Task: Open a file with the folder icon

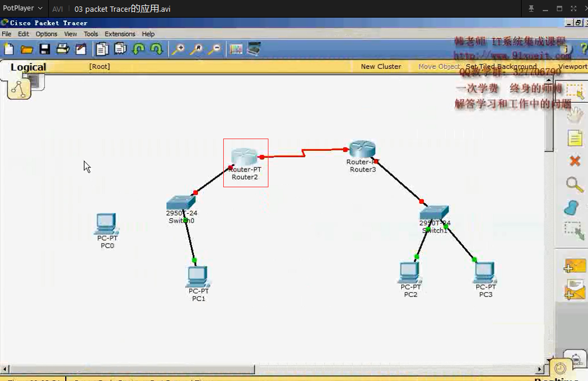Action: (x=26, y=49)
